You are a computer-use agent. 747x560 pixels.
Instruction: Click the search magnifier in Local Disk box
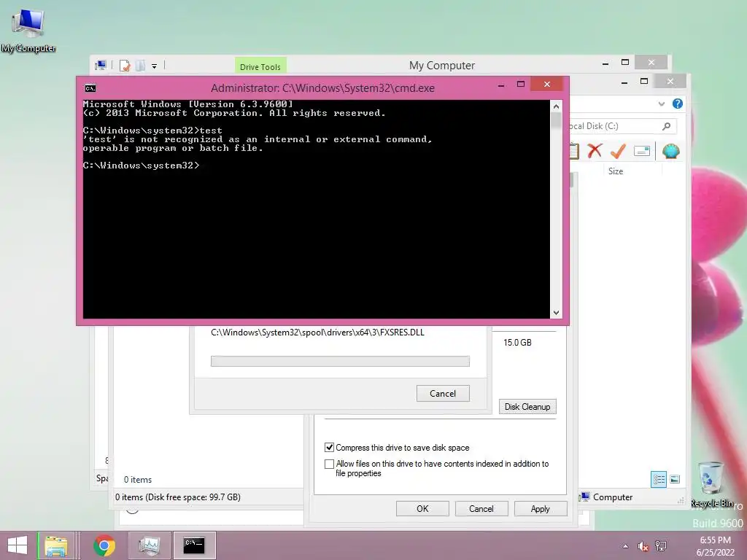click(667, 125)
